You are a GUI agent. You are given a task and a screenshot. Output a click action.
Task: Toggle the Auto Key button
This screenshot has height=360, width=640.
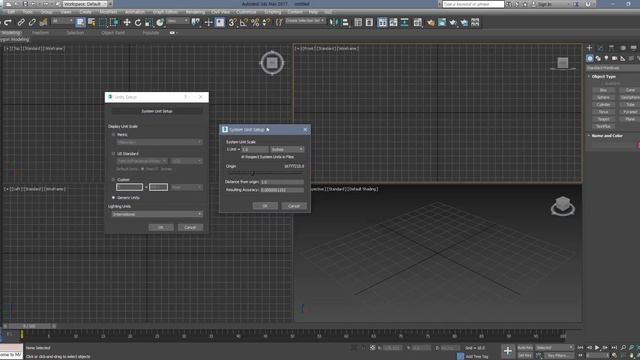tap(525, 348)
